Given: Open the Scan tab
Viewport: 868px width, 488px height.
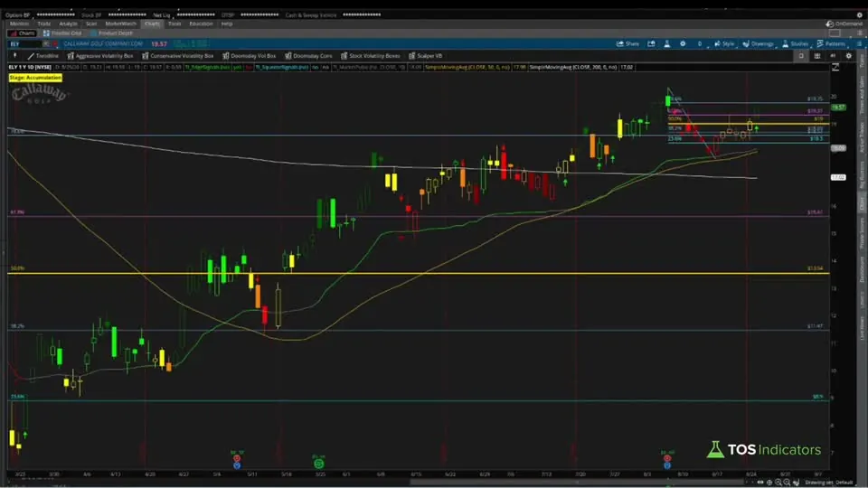Looking at the screenshot, I should [91, 23].
